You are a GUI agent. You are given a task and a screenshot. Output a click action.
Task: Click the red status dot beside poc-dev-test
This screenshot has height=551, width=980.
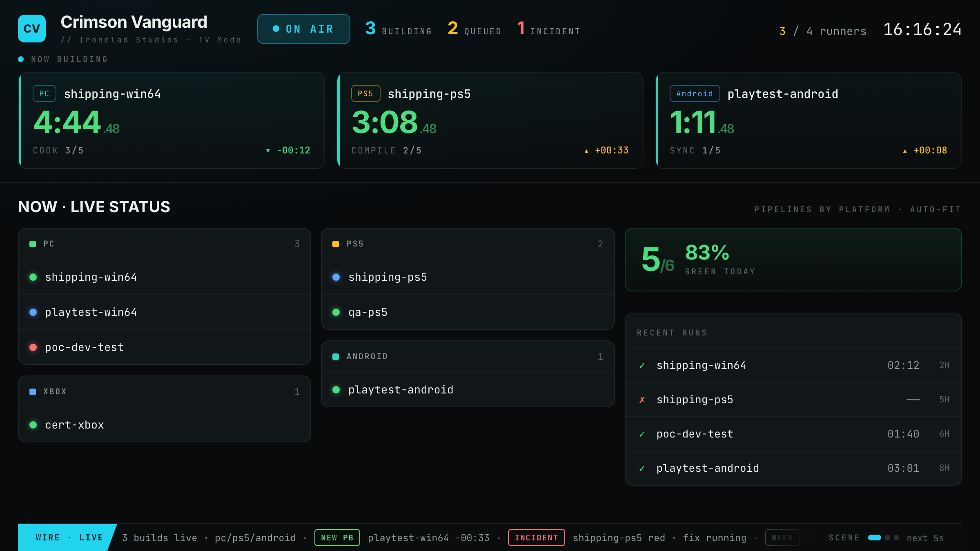tap(33, 347)
